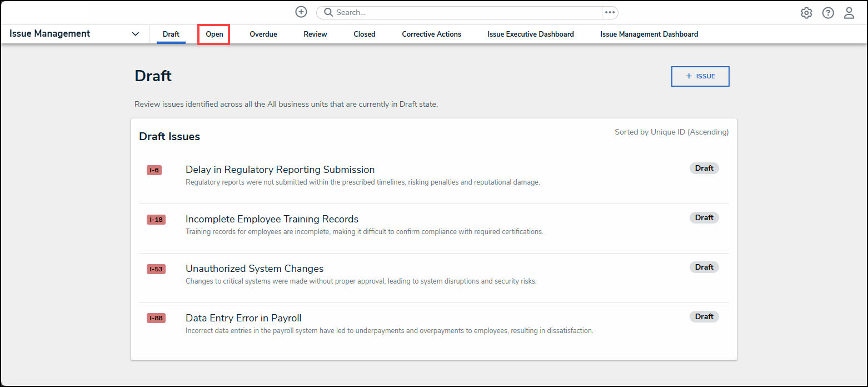Viewport: 868px width, 387px height.
Task: Open the help question mark icon
Action: 828,13
